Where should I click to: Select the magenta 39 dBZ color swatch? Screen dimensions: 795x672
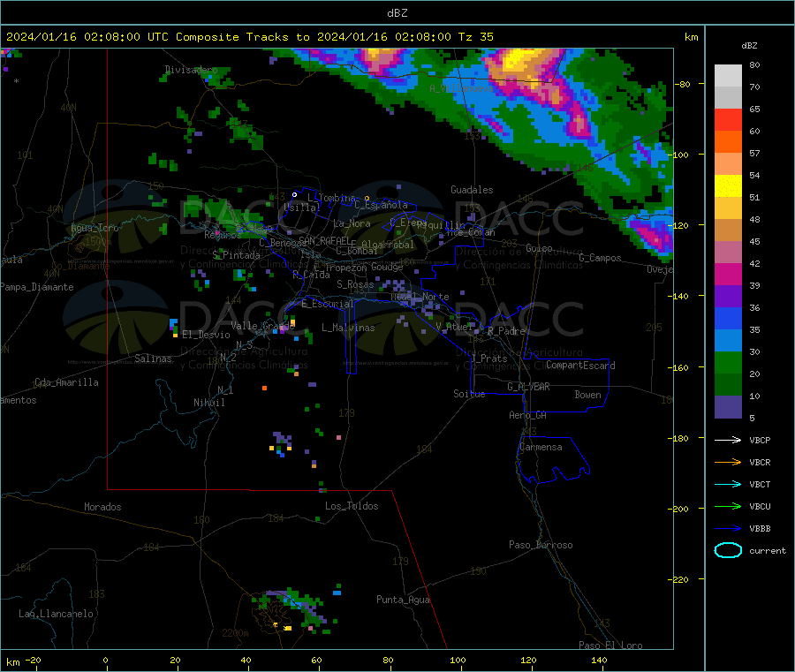coord(728,274)
